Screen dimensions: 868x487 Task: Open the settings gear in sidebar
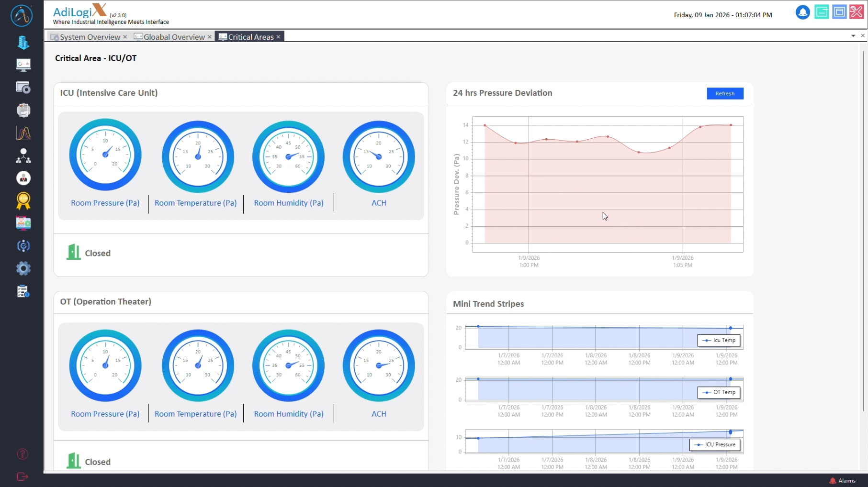[23, 268]
